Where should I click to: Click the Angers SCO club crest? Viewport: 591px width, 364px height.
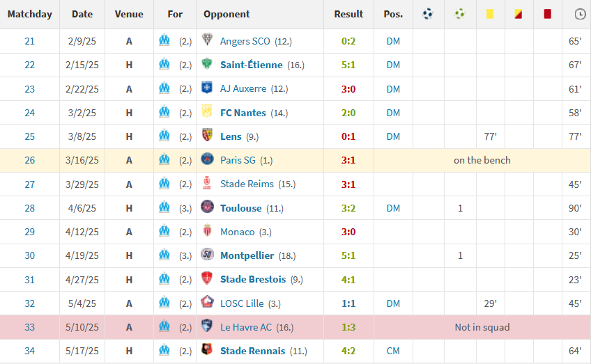pyautogui.click(x=207, y=40)
